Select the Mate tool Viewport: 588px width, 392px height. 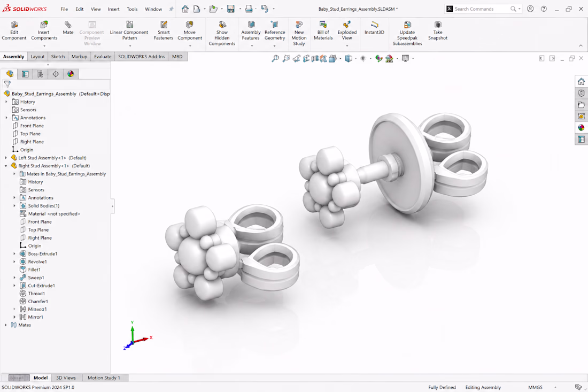pos(68,28)
